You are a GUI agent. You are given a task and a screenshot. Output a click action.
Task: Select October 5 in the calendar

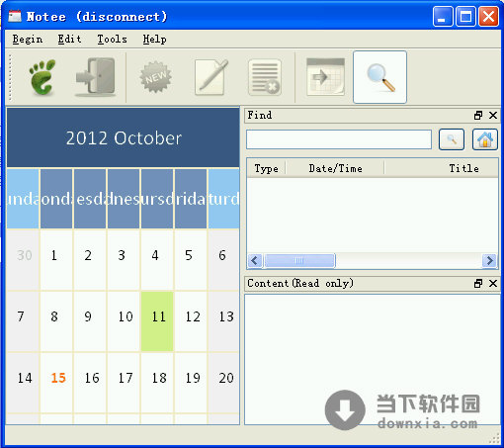coord(191,260)
